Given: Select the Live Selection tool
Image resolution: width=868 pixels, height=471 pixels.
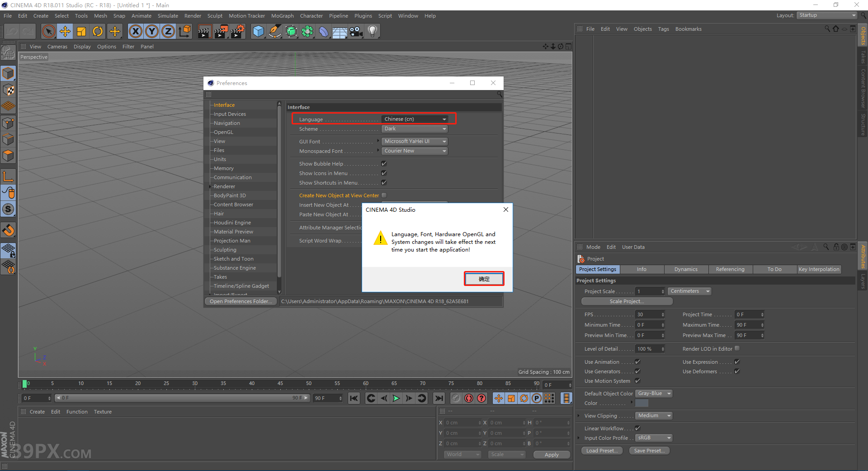Looking at the screenshot, I should 48,31.
